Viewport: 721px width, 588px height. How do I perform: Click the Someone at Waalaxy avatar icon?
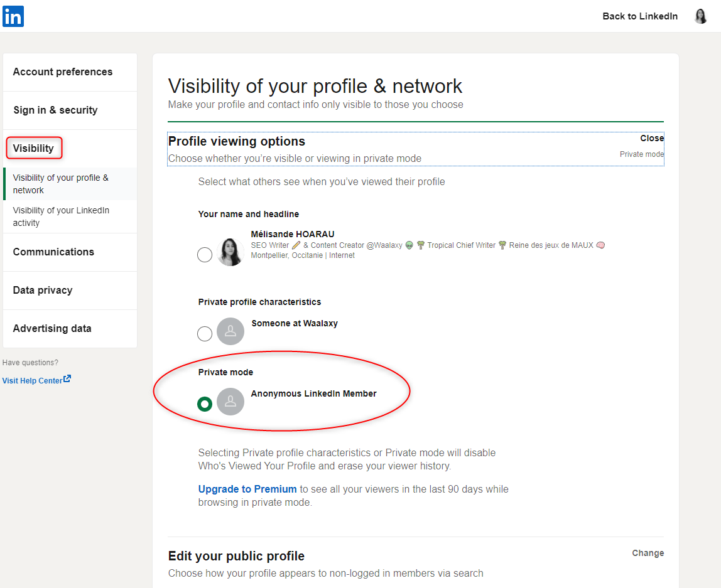point(230,331)
